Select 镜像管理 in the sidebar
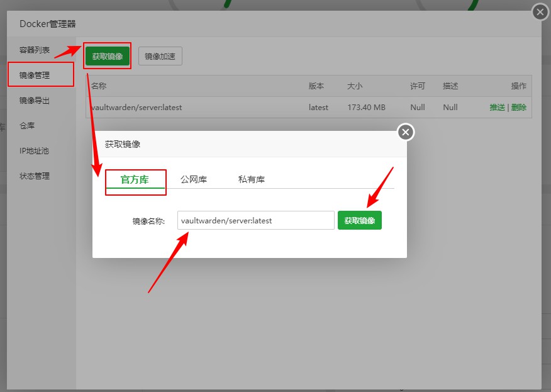 point(35,75)
